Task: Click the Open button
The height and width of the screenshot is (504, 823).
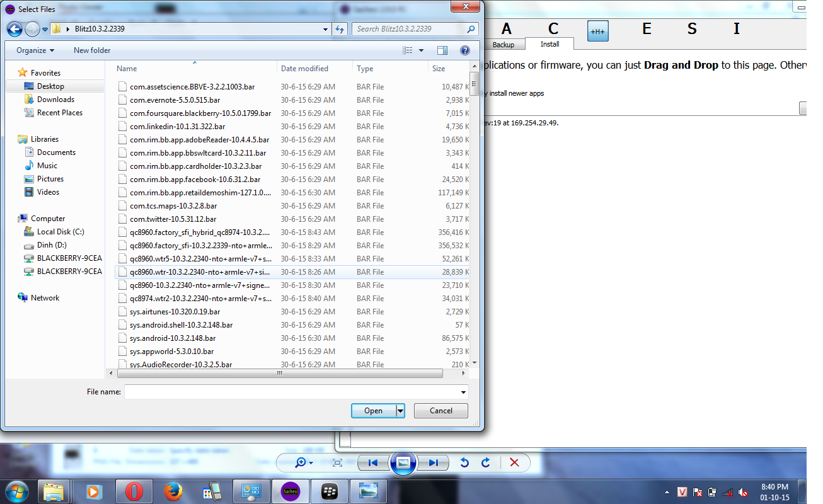Action: click(373, 411)
